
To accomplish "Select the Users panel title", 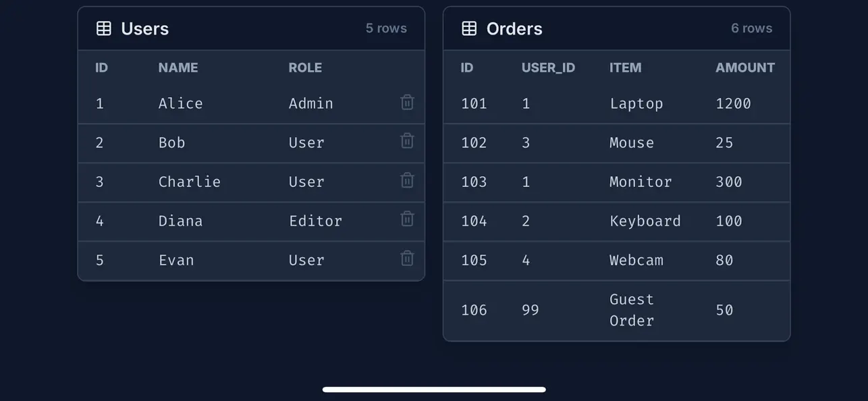I will [x=143, y=28].
